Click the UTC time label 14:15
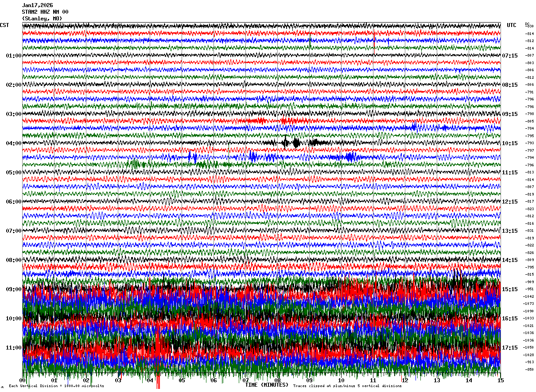This screenshot has width=536, height=392. click(x=510, y=260)
